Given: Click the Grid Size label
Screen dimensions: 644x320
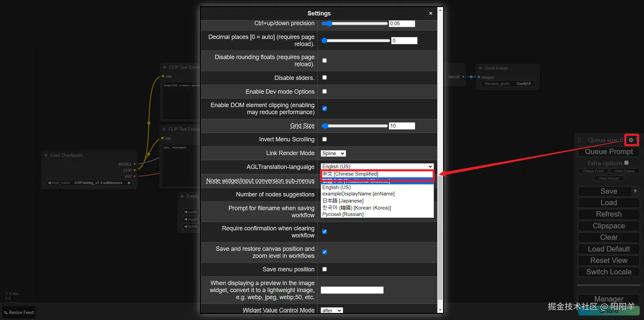Looking at the screenshot, I should (x=302, y=126).
